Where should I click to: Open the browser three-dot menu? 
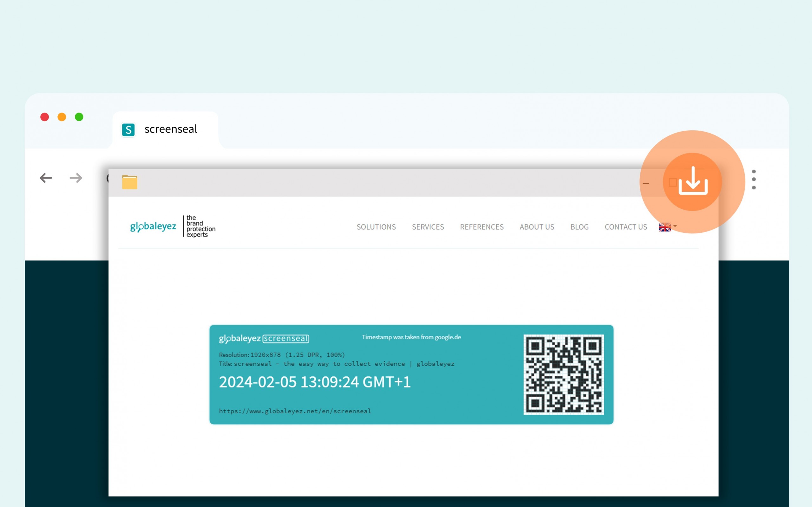[754, 179]
